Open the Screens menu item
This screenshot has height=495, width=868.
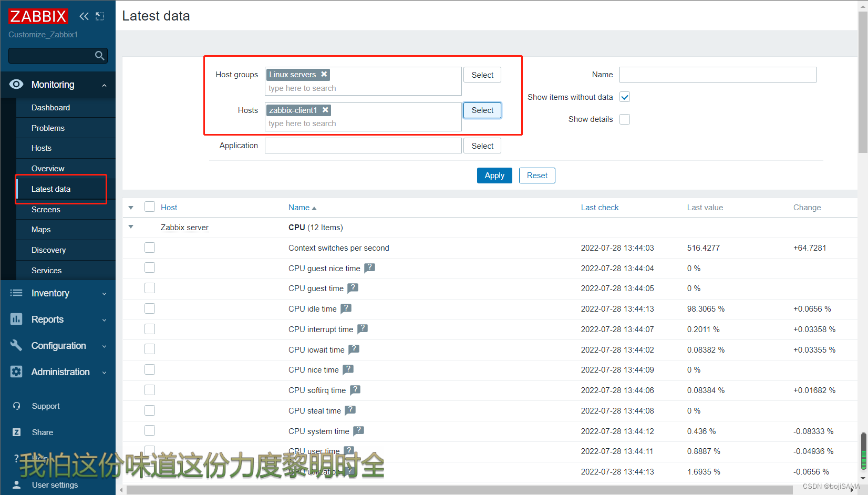(x=66, y=210)
